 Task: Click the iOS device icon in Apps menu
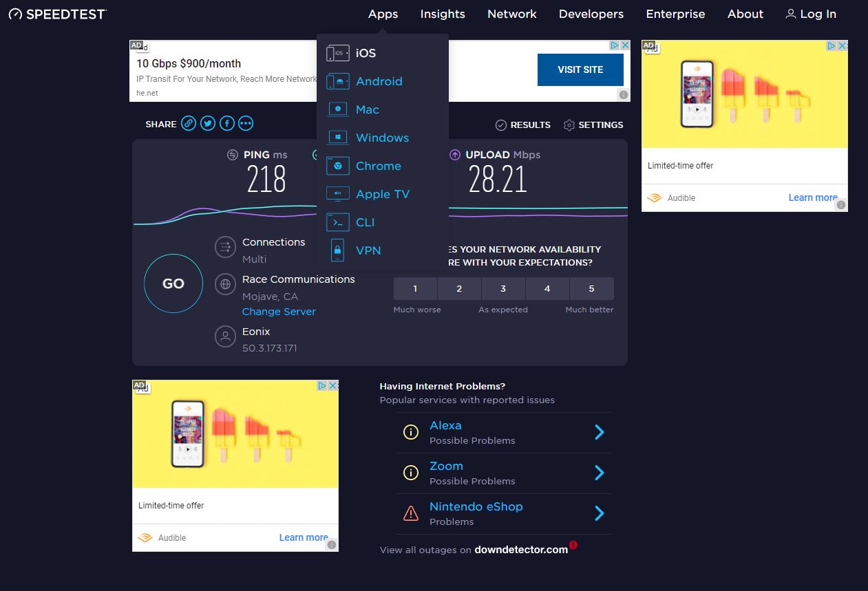pyautogui.click(x=338, y=53)
